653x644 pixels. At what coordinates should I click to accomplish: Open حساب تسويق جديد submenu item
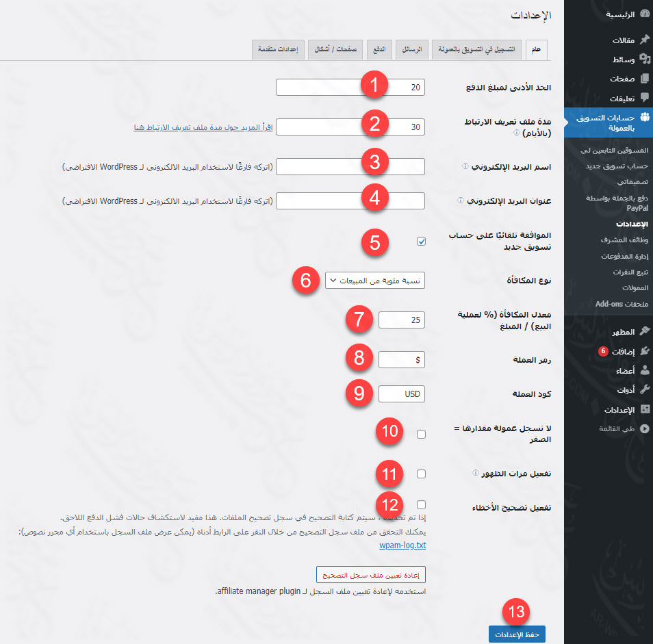coord(617,166)
